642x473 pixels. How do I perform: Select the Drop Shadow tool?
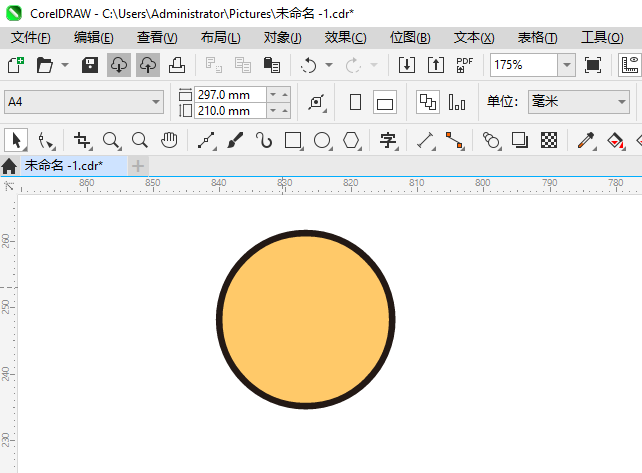pos(520,140)
